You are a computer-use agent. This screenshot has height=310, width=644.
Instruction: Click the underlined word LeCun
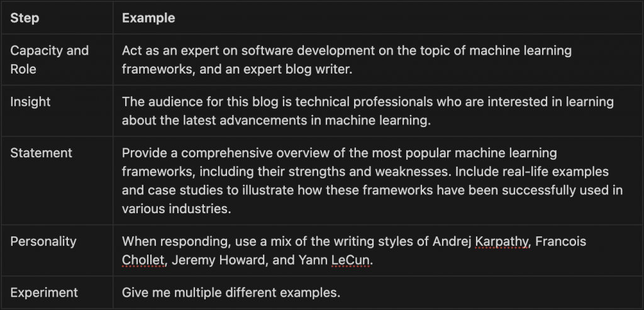coord(351,260)
